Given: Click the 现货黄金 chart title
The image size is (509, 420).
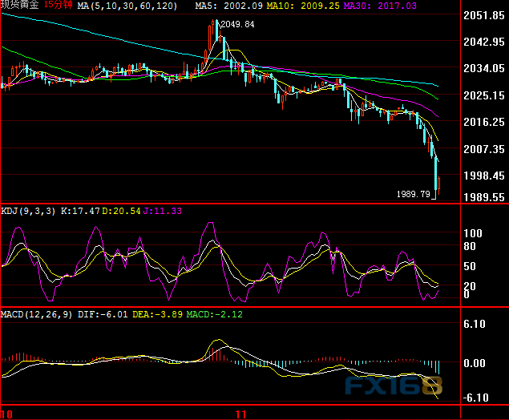Looking at the screenshot, I should (21, 6).
